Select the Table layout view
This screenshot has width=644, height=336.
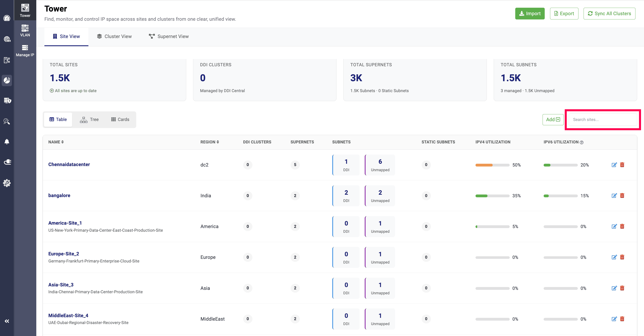[58, 120]
